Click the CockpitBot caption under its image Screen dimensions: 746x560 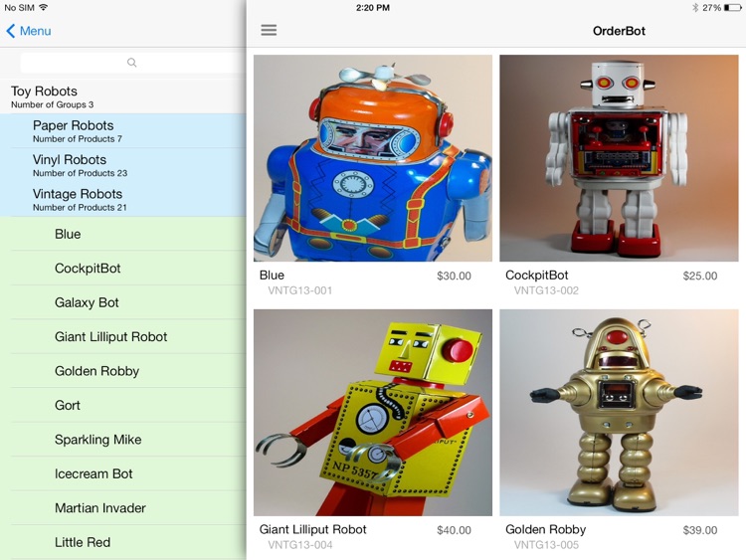tap(537, 275)
